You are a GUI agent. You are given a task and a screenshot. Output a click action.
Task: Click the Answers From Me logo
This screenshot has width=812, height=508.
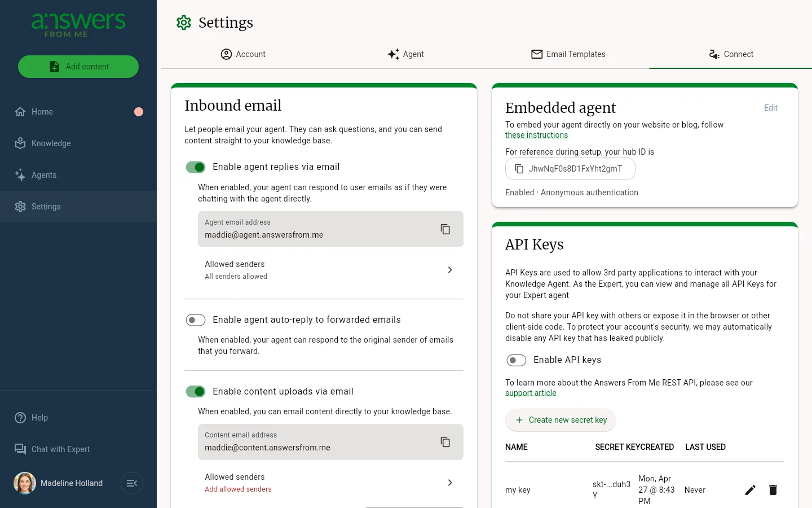pyautogui.click(x=78, y=25)
